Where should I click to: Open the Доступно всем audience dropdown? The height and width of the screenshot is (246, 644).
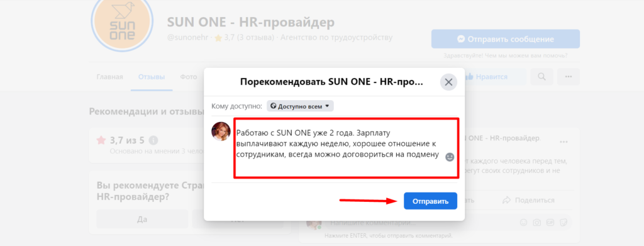click(x=300, y=106)
